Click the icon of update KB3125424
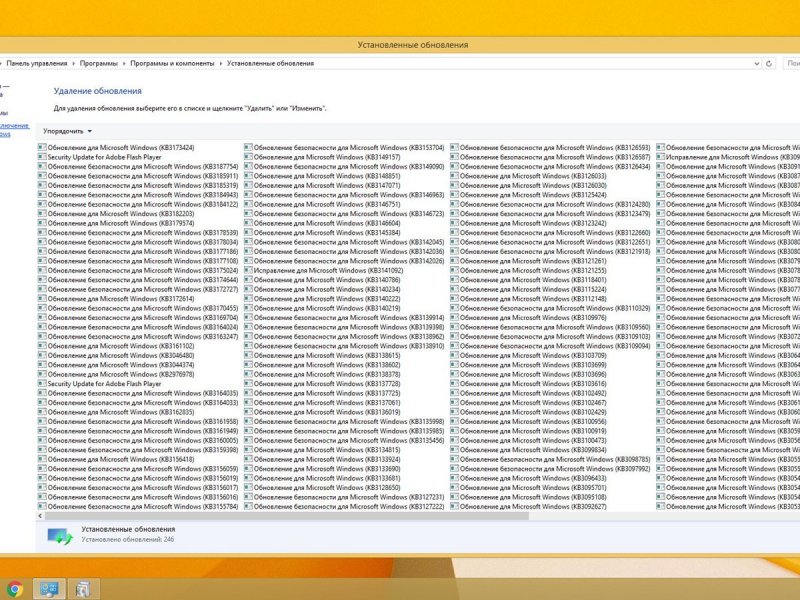This screenshot has height=600, width=800. (455, 195)
